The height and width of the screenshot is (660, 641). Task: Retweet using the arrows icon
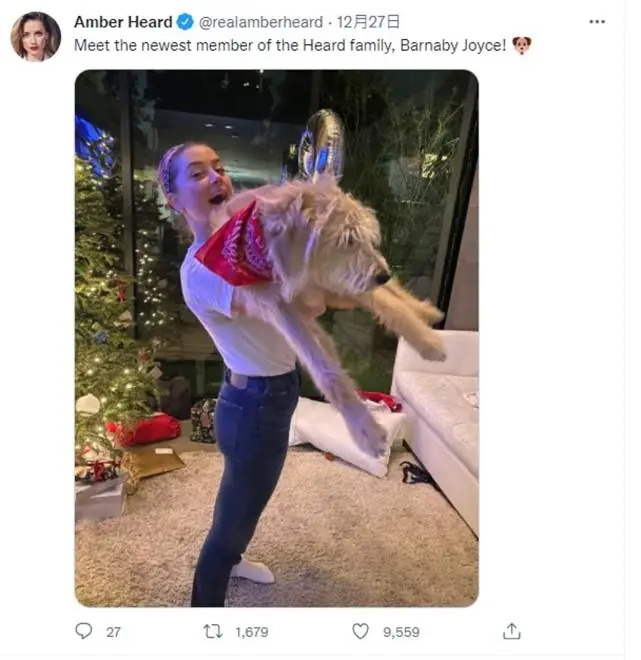click(213, 631)
